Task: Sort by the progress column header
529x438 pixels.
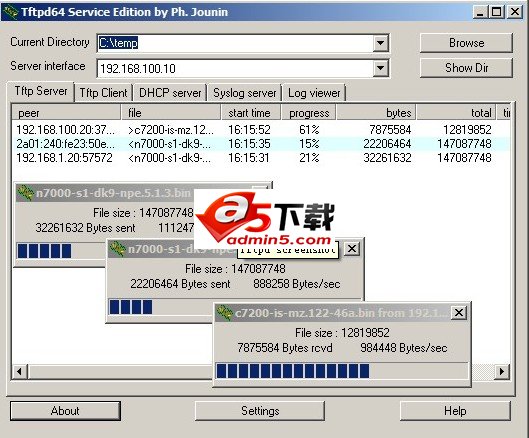Action: (308, 113)
